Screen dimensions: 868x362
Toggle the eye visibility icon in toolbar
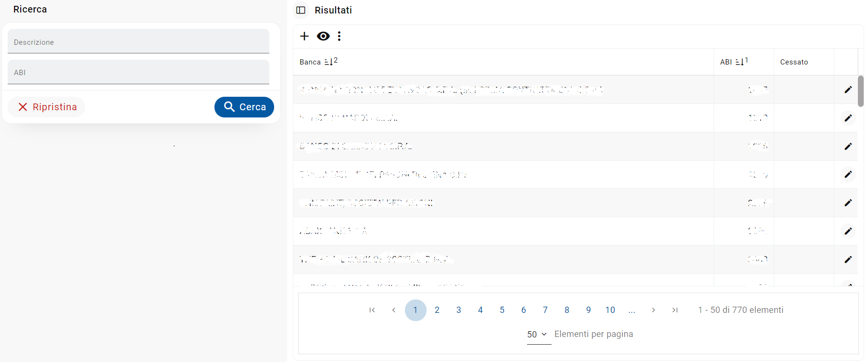click(x=323, y=36)
